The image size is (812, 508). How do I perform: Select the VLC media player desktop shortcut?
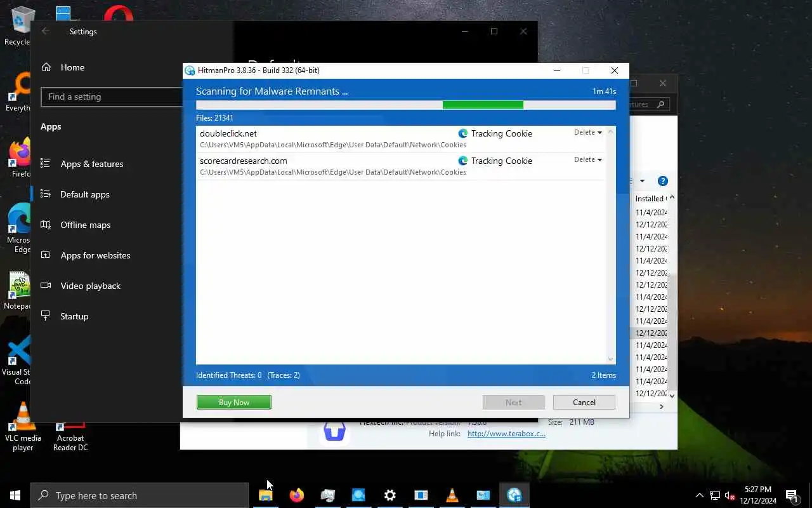pos(23,426)
